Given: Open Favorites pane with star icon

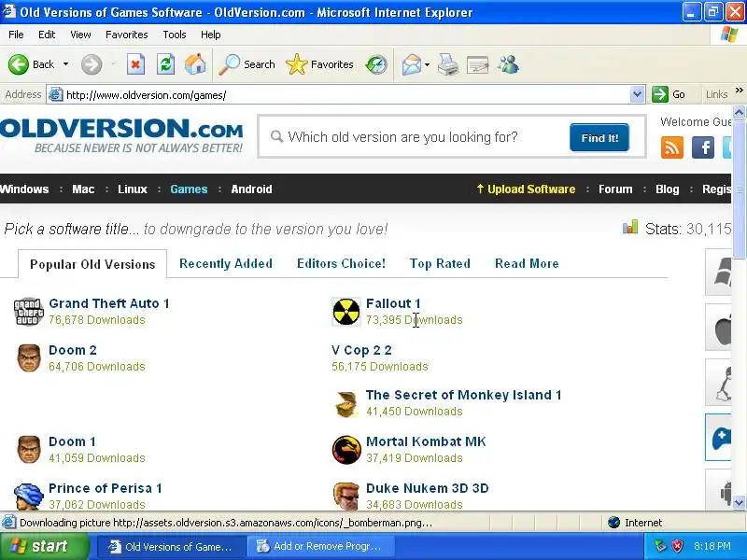Looking at the screenshot, I should coord(296,64).
